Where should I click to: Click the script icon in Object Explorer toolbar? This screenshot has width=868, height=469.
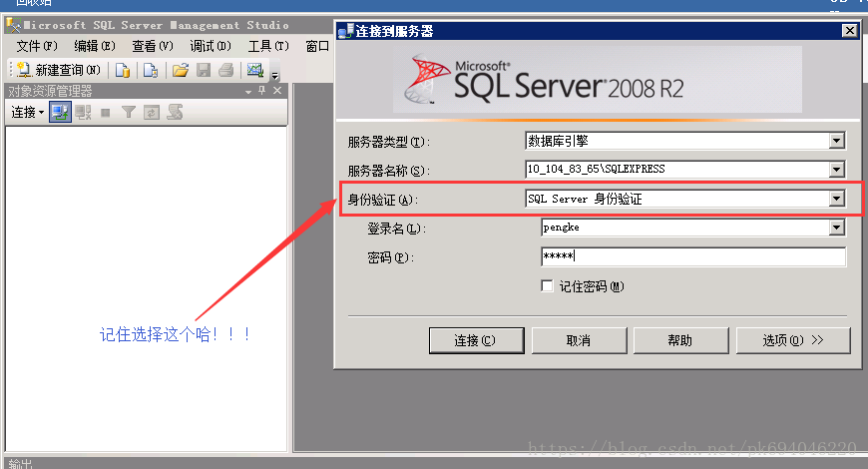point(175,113)
